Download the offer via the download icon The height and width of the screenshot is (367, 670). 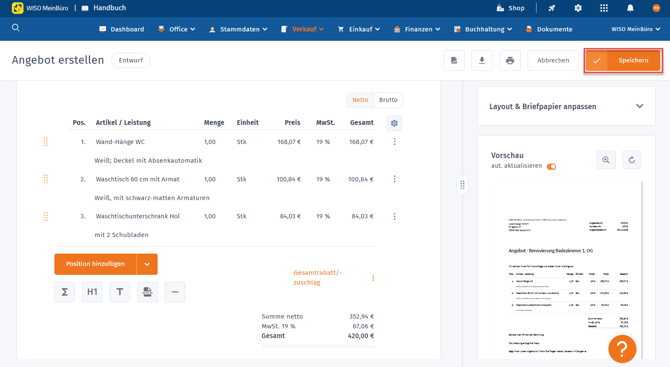(482, 60)
